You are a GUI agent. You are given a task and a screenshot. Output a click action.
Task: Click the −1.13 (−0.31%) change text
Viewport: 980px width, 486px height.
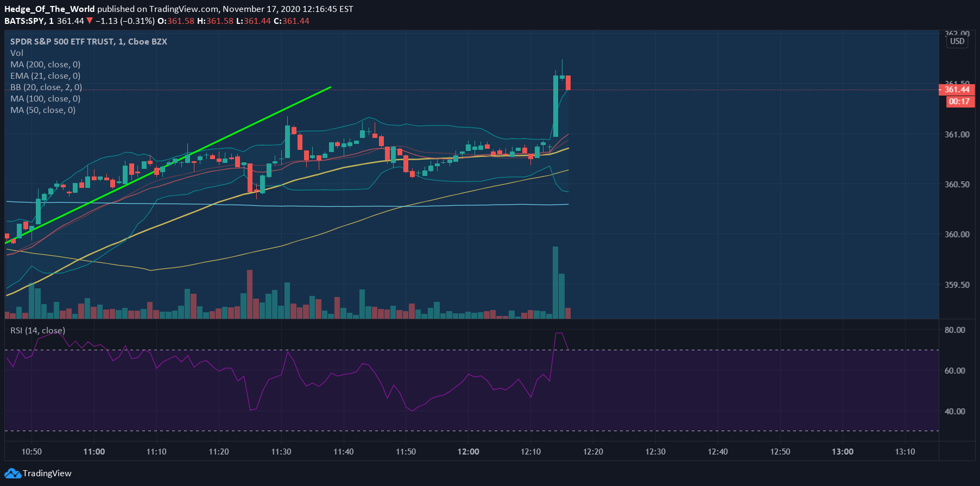coord(125,21)
